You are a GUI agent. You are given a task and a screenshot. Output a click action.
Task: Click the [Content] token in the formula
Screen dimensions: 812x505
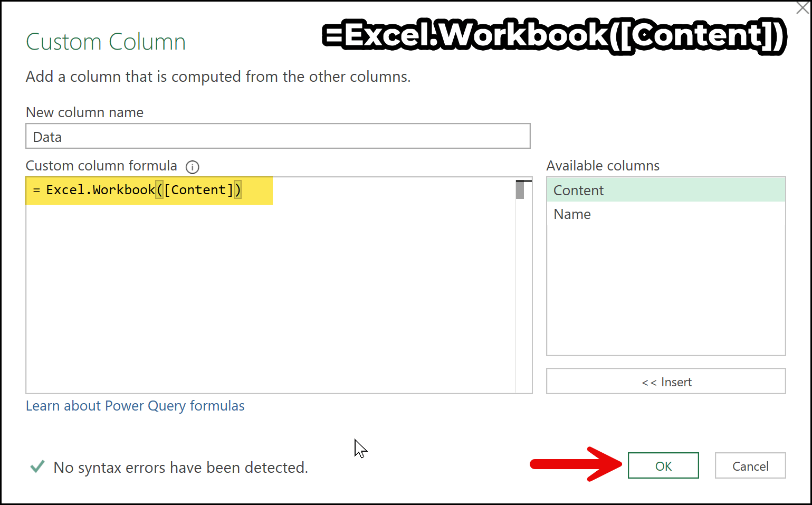click(x=198, y=190)
